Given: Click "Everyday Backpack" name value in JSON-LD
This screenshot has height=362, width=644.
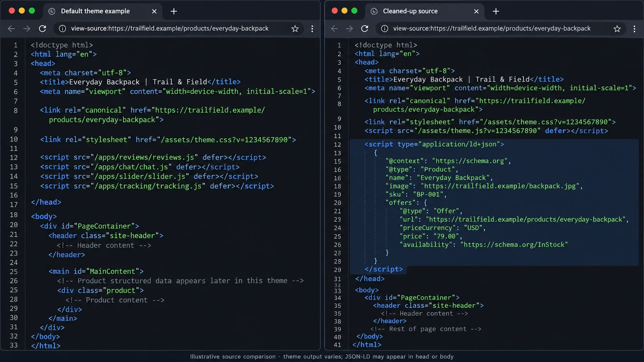Looking at the screenshot, I should pyautogui.click(x=453, y=178).
